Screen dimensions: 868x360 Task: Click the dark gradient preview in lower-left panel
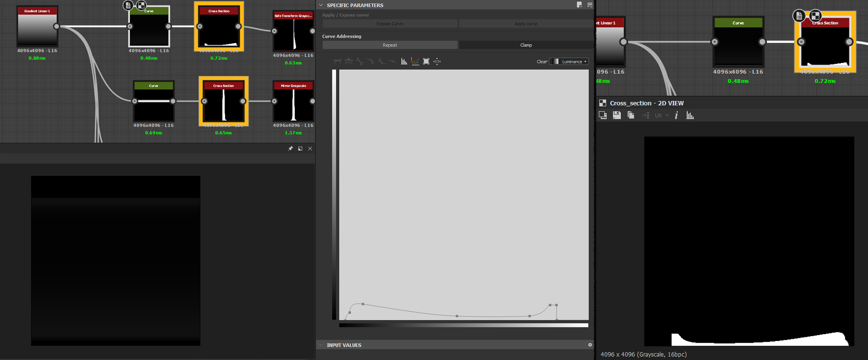(x=115, y=261)
